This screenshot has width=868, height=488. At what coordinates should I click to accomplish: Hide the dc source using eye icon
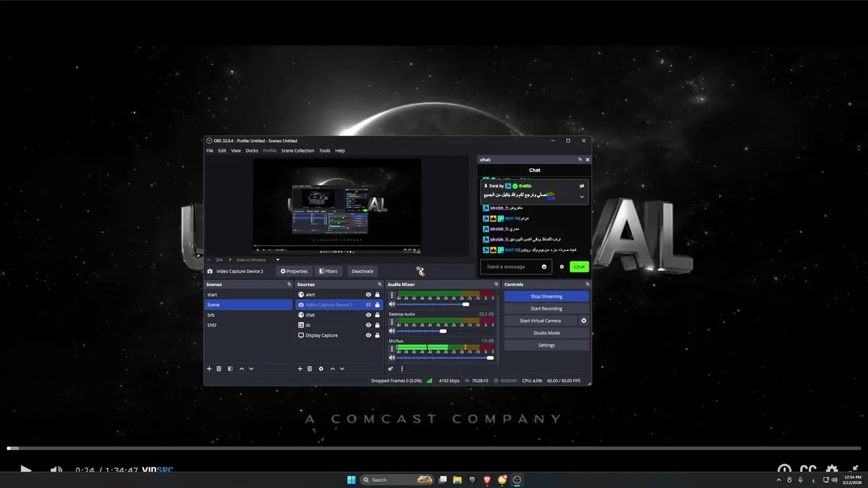pyautogui.click(x=368, y=325)
